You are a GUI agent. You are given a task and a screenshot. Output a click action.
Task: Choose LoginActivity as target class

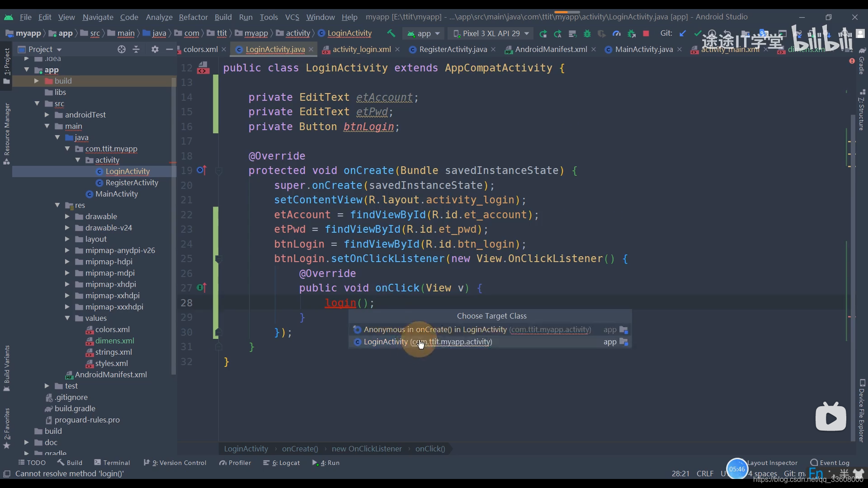point(490,342)
